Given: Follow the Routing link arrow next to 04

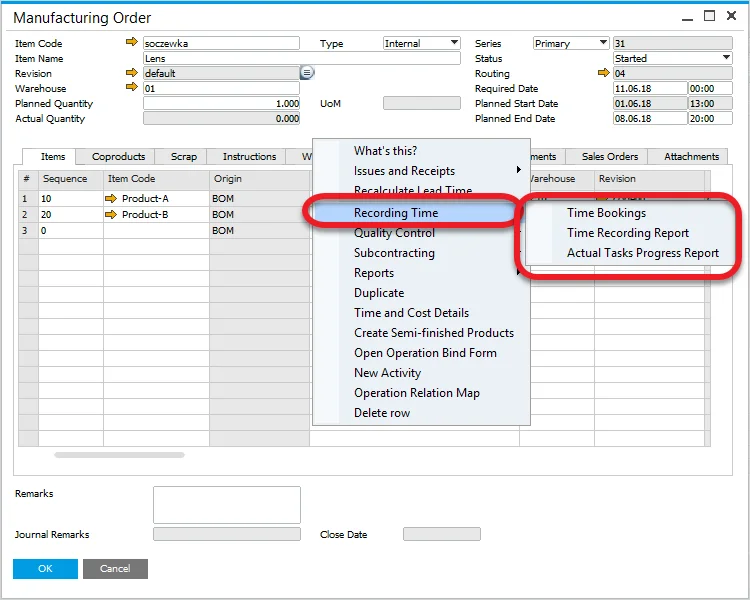Looking at the screenshot, I should pyautogui.click(x=603, y=73).
